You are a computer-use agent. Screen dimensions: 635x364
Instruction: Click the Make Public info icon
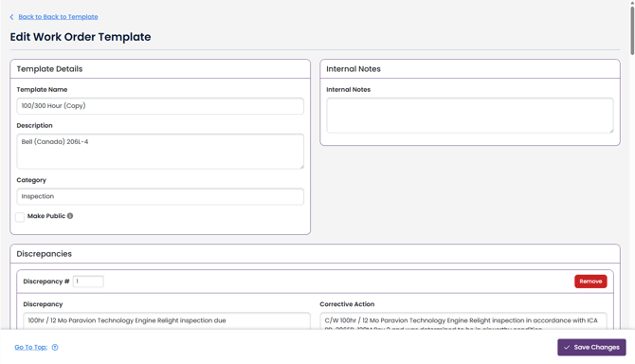[70, 216]
